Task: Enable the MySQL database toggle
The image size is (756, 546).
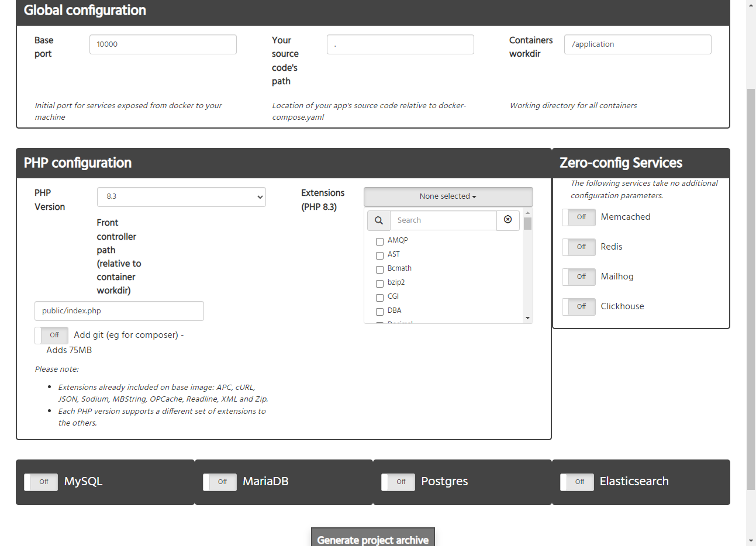Action: click(x=41, y=482)
